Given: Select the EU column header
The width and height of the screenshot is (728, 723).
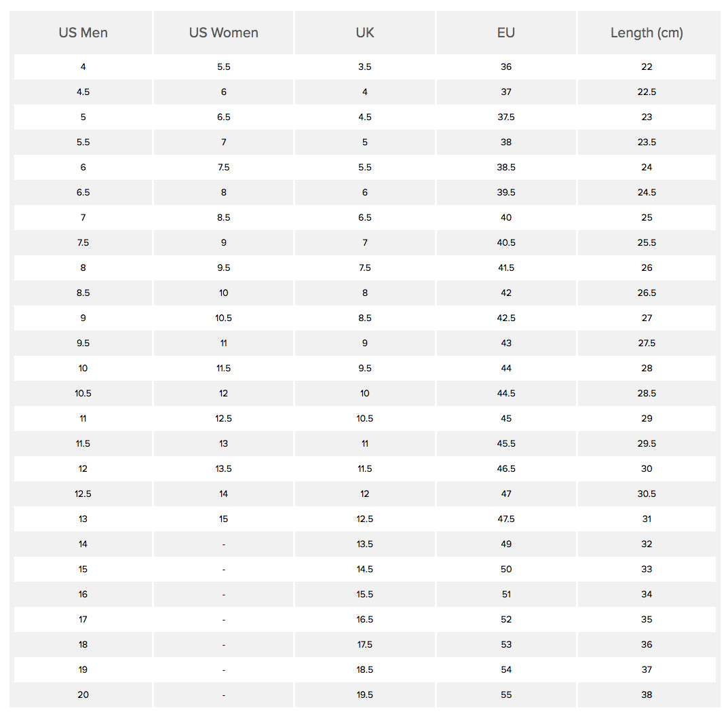Looking at the screenshot, I should pos(506,33).
